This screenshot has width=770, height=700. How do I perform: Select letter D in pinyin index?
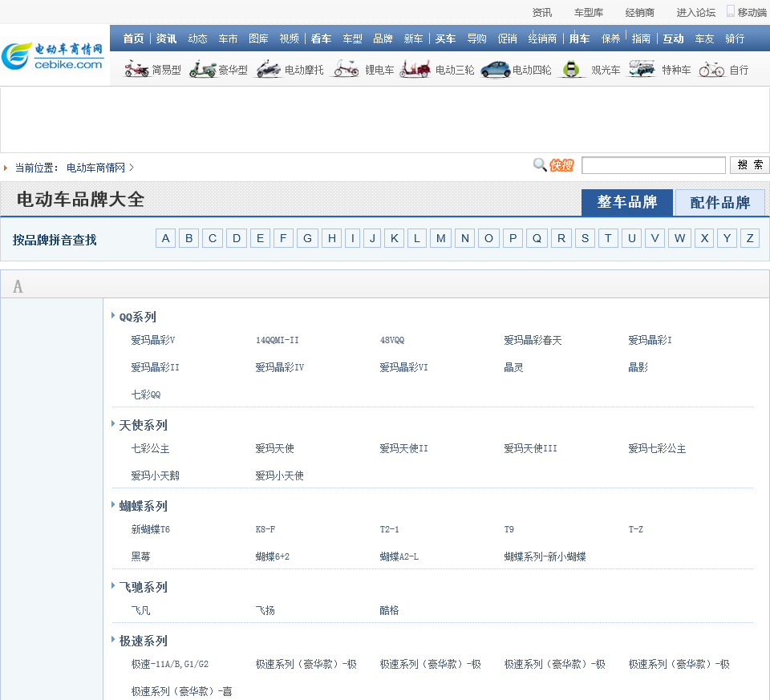click(236, 239)
